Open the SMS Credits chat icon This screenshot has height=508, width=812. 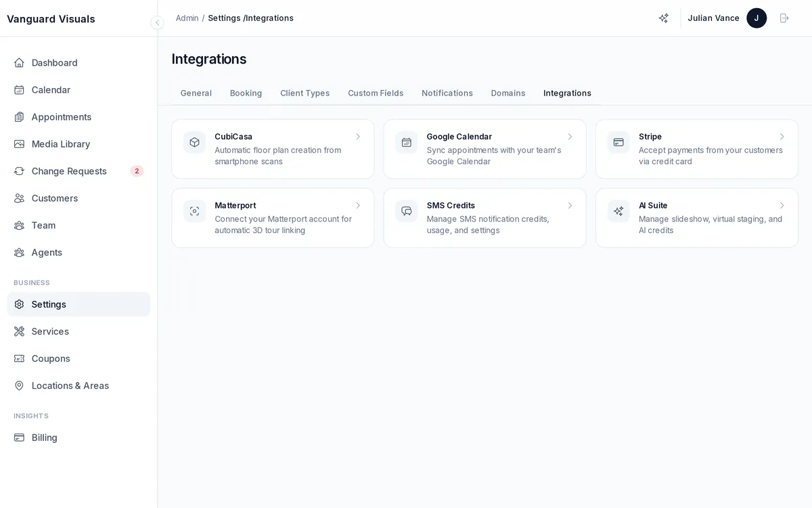click(406, 211)
